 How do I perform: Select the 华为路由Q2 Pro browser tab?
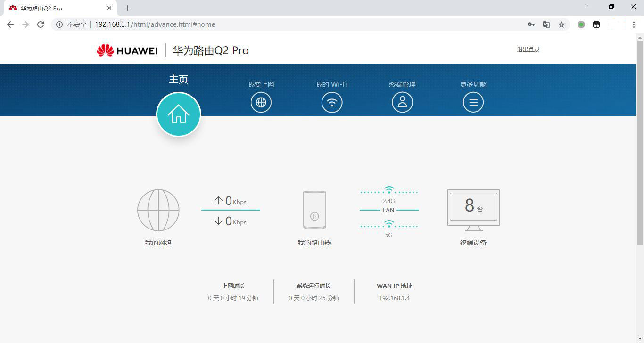pyautogui.click(x=59, y=8)
